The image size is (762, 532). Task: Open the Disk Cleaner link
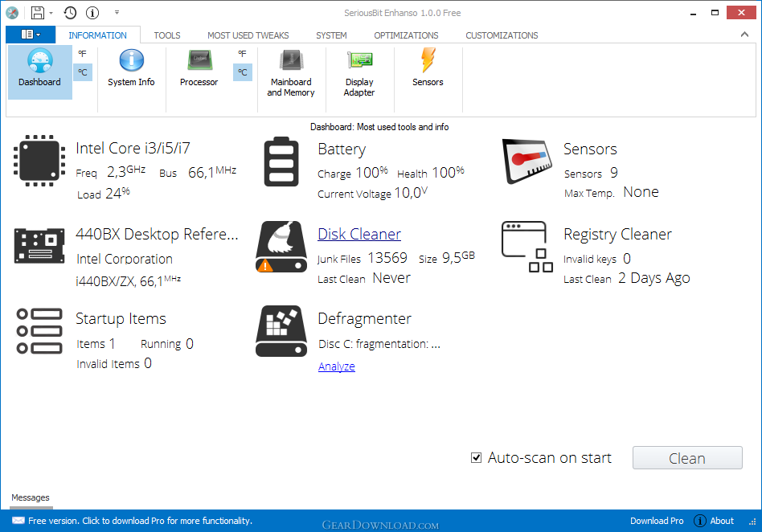pos(359,234)
